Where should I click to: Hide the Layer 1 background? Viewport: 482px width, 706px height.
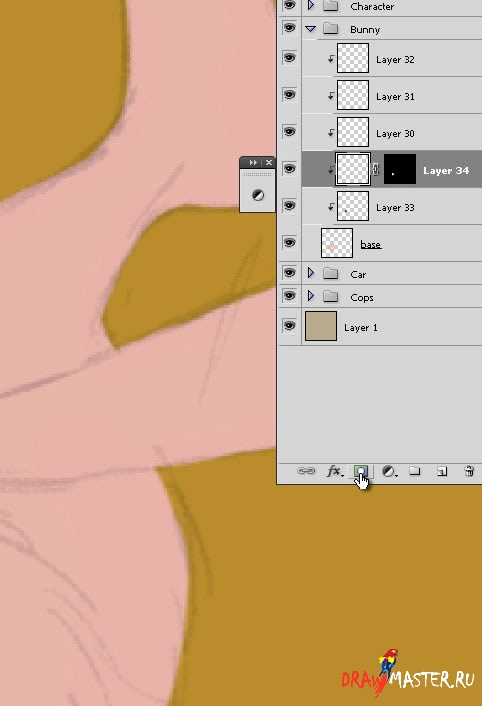(289, 326)
